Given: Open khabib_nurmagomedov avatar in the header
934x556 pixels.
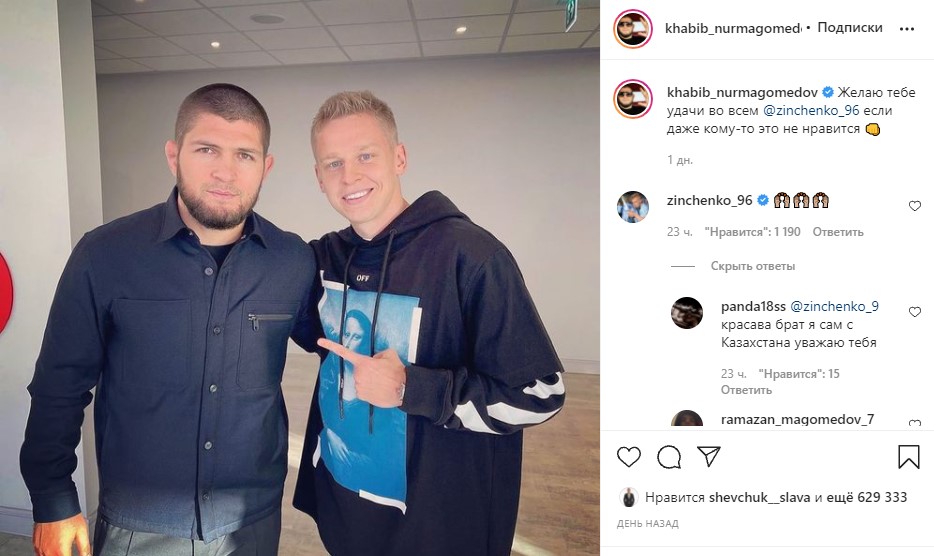Looking at the screenshot, I should tap(633, 29).
